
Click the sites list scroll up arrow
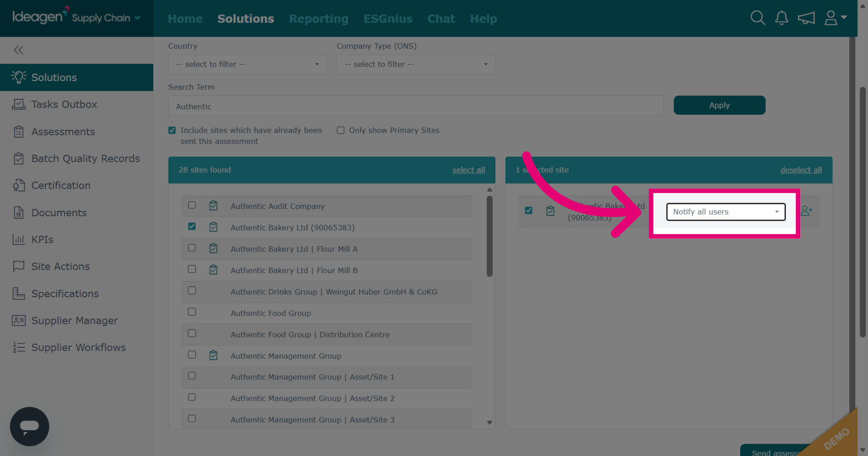point(490,190)
